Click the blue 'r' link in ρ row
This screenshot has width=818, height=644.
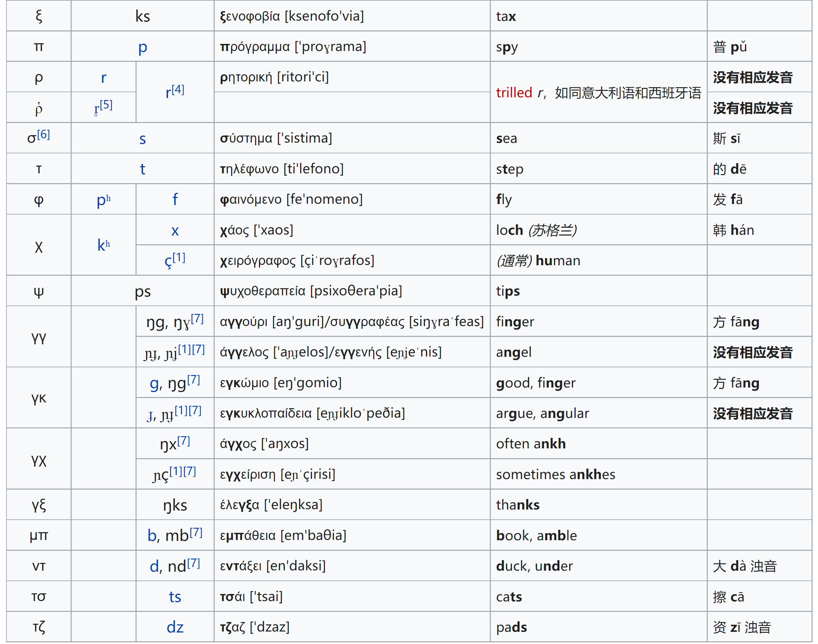tap(103, 78)
